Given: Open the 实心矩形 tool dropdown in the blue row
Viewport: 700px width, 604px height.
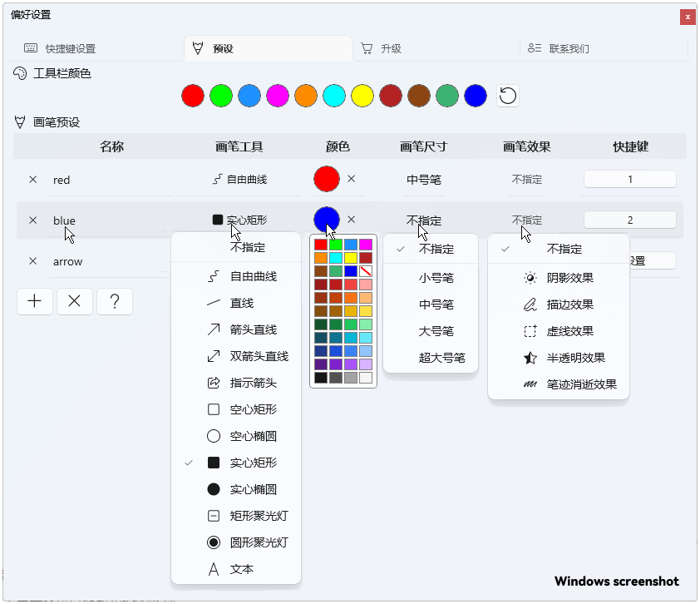Looking at the screenshot, I should tap(239, 220).
